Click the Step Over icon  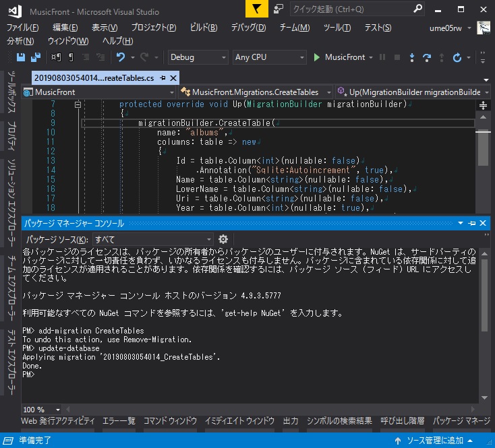pyautogui.click(x=427, y=57)
